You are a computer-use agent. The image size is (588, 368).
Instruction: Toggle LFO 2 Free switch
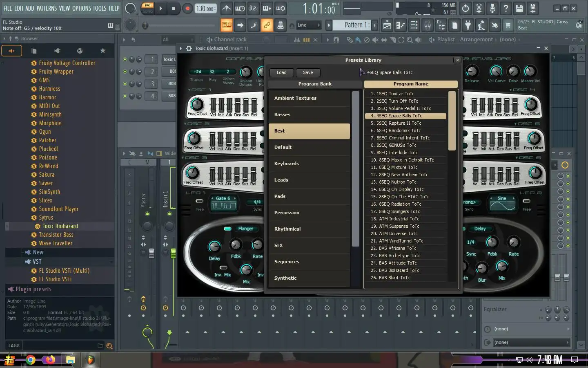527,201
